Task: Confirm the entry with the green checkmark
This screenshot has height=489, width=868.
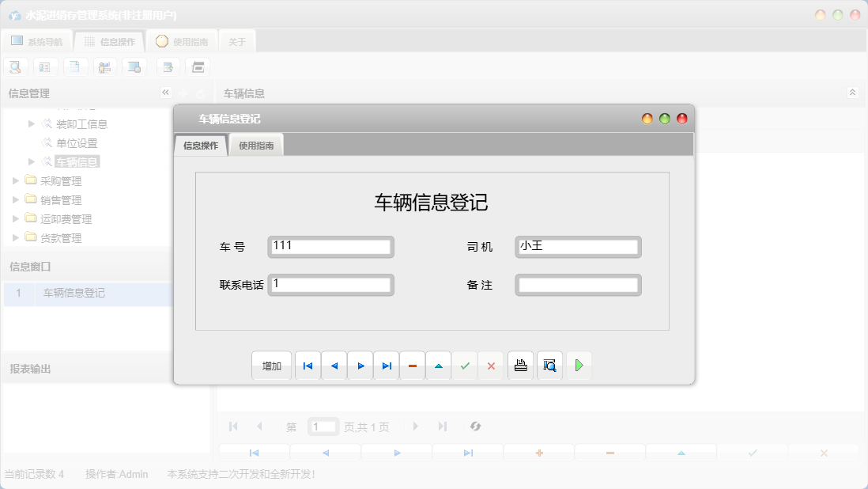Action: [x=464, y=365]
